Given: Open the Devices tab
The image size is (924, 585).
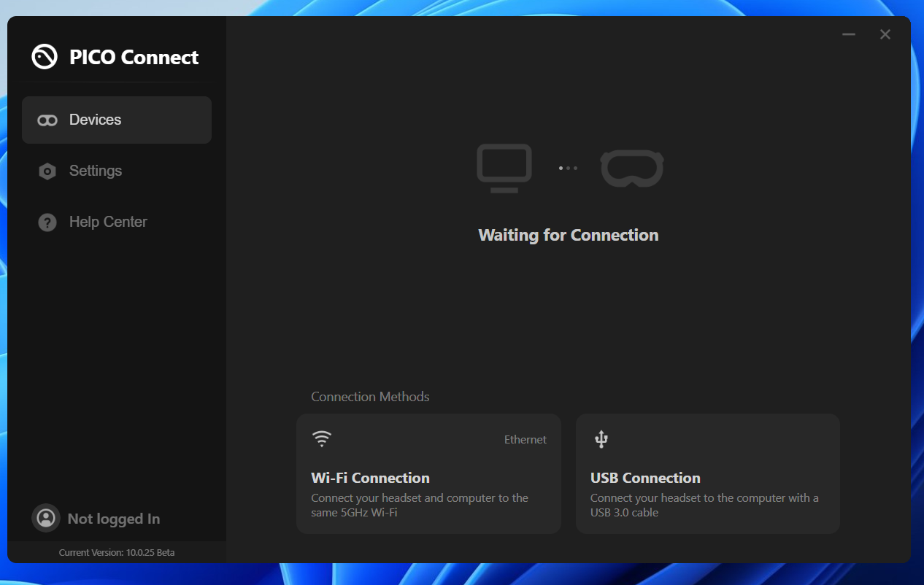Looking at the screenshot, I should 117,120.
